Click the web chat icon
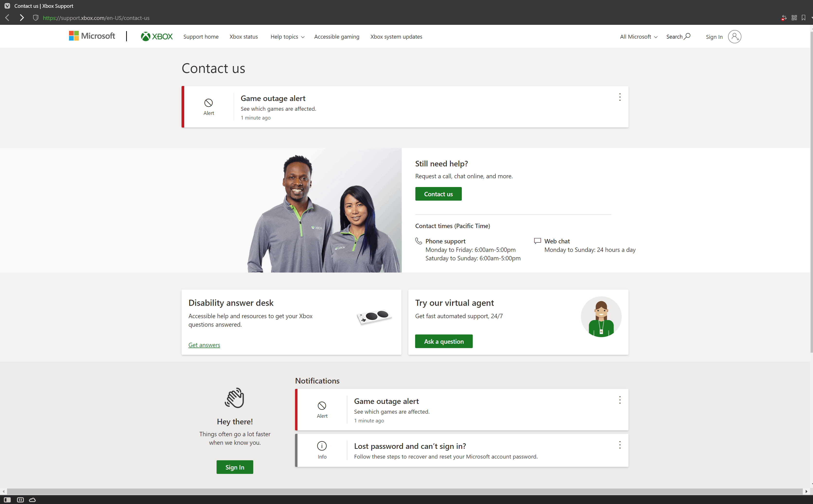The height and width of the screenshot is (504, 813). [x=537, y=241]
